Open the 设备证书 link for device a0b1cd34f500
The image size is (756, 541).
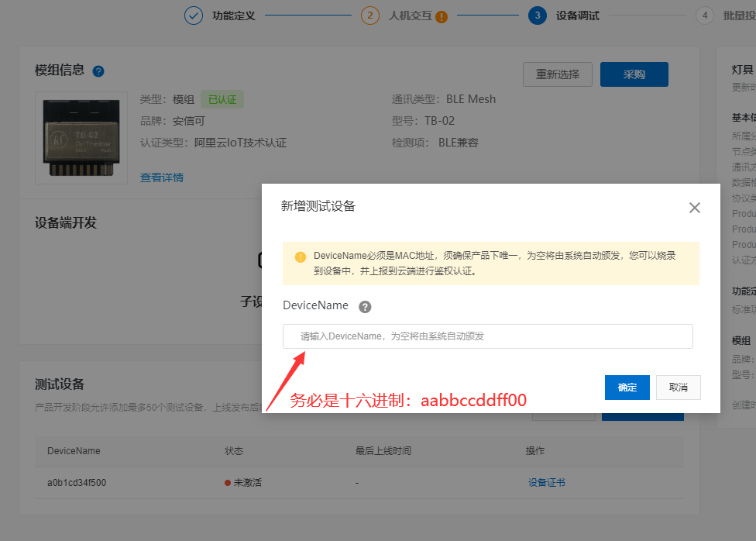tap(545, 481)
